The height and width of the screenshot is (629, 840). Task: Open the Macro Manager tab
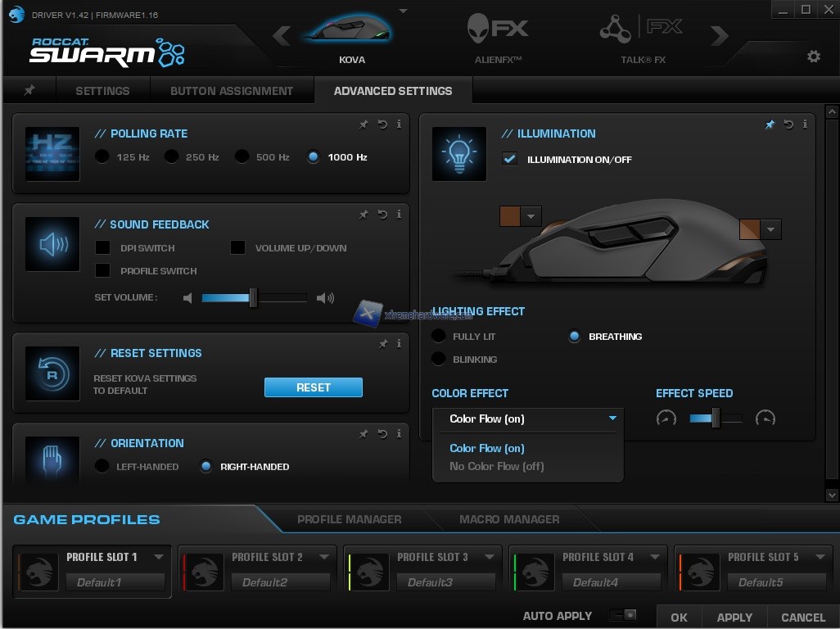[x=509, y=519]
